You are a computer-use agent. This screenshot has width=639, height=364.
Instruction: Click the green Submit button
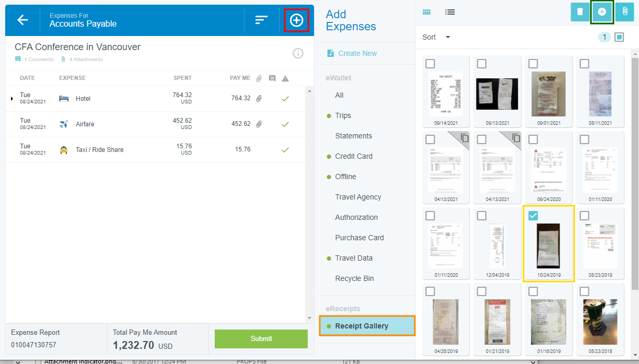(261, 338)
